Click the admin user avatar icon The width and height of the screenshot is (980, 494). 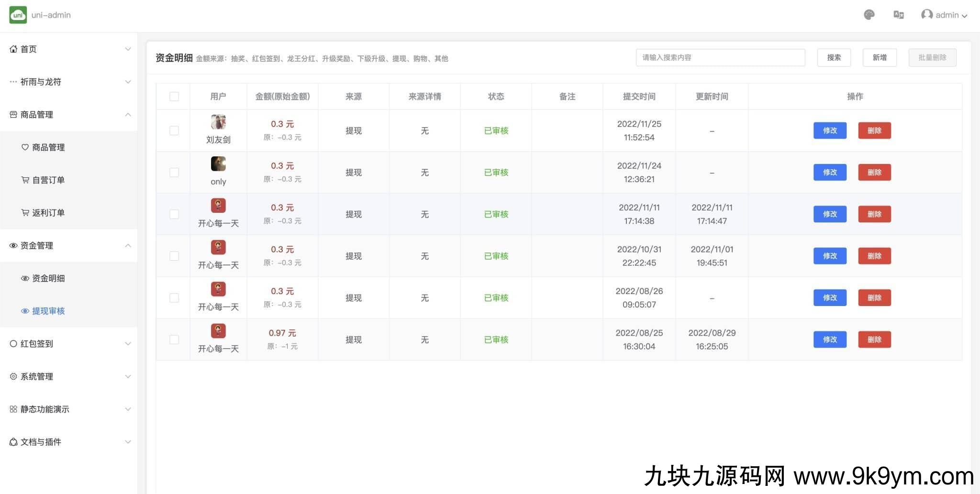[927, 15]
